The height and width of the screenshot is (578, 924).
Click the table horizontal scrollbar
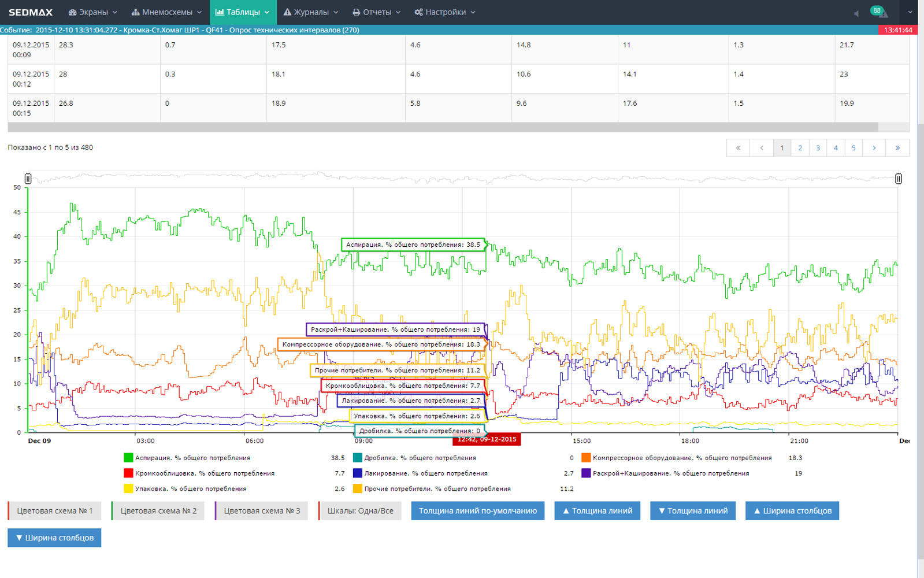443,127
